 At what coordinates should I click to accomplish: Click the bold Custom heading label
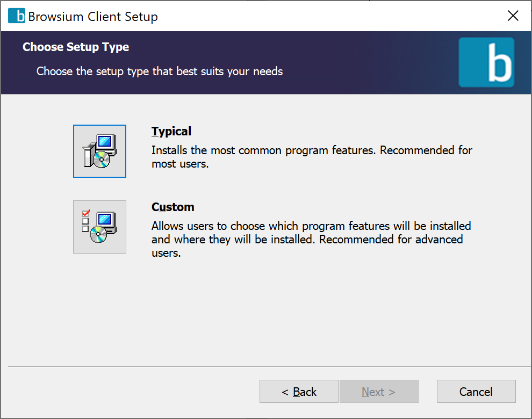(x=172, y=207)
